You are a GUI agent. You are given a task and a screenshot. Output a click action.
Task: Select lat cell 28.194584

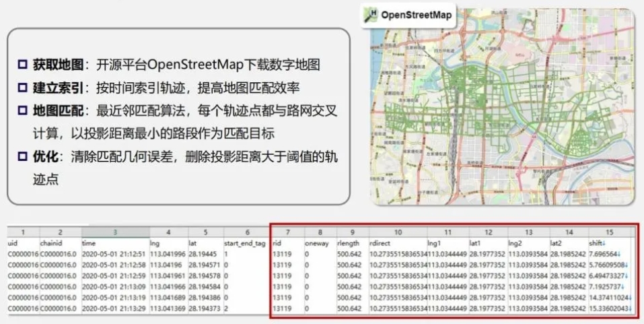206,286
